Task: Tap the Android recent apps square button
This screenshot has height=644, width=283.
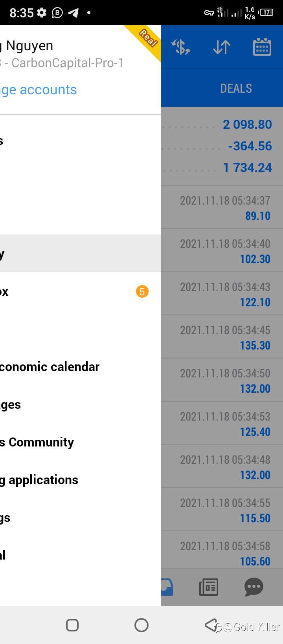Action: point(72,625)
